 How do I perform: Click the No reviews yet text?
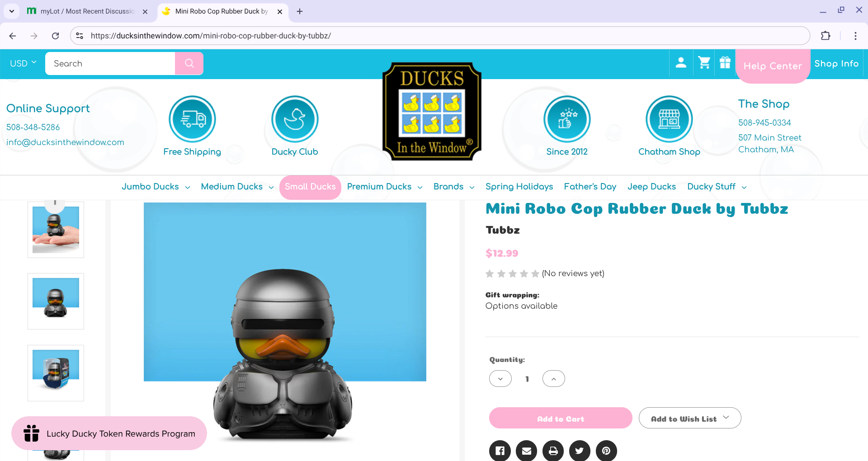coord(573,273)
